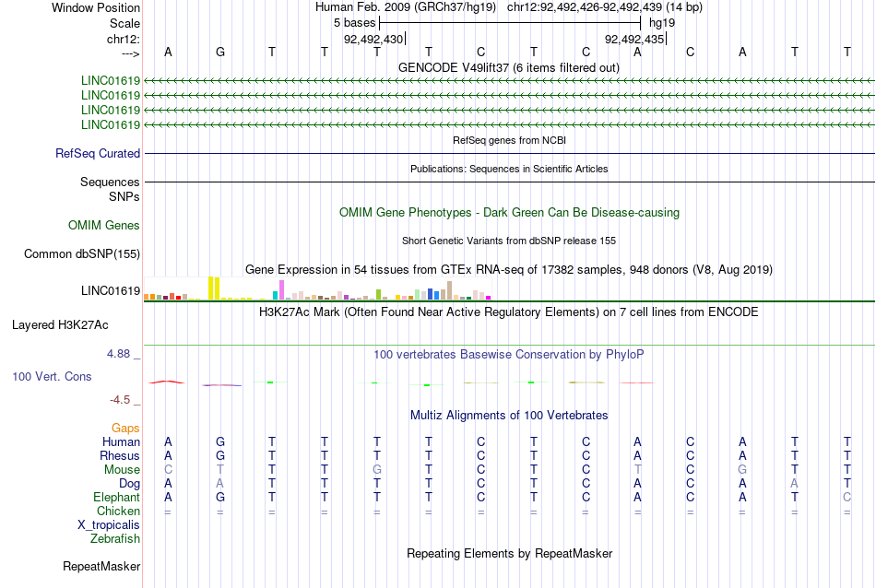Click the SNPs track label
This screenshot has width=876, height=588.
[x=124, y=196]
